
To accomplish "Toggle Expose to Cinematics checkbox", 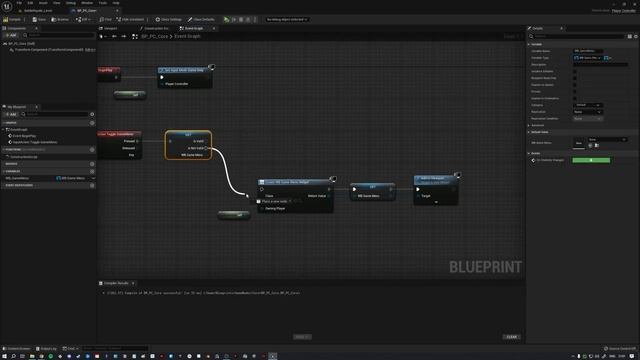I will pyautogui.click(x=575, y=98).
